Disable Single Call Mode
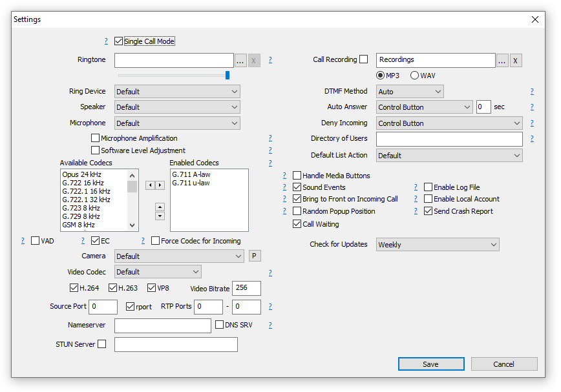Image resolution: width=561 pixels, height=392 pixels. 118,41
